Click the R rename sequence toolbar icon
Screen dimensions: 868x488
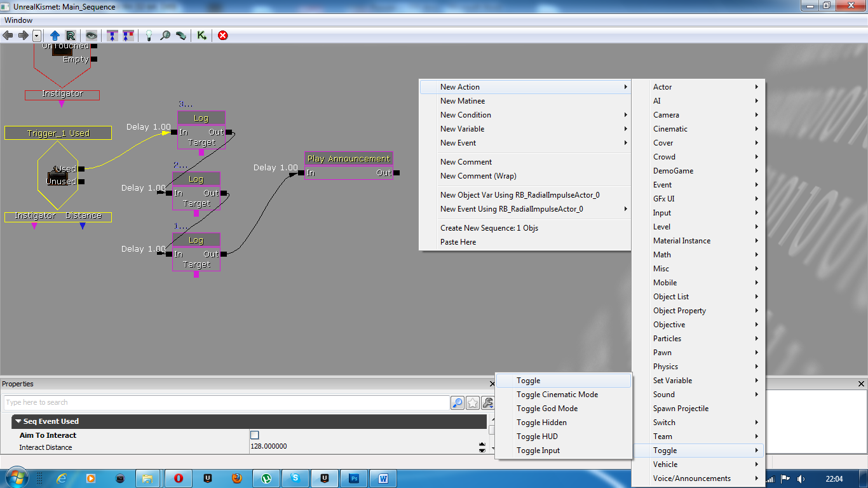pyautogui.click(x=71, y=36)
